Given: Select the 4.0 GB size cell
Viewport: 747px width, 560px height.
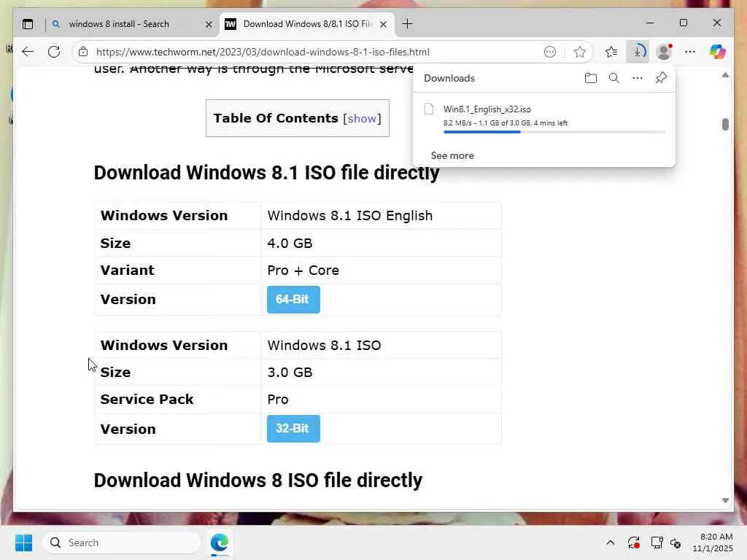Looking at the screenshot, I should point(381,243).
